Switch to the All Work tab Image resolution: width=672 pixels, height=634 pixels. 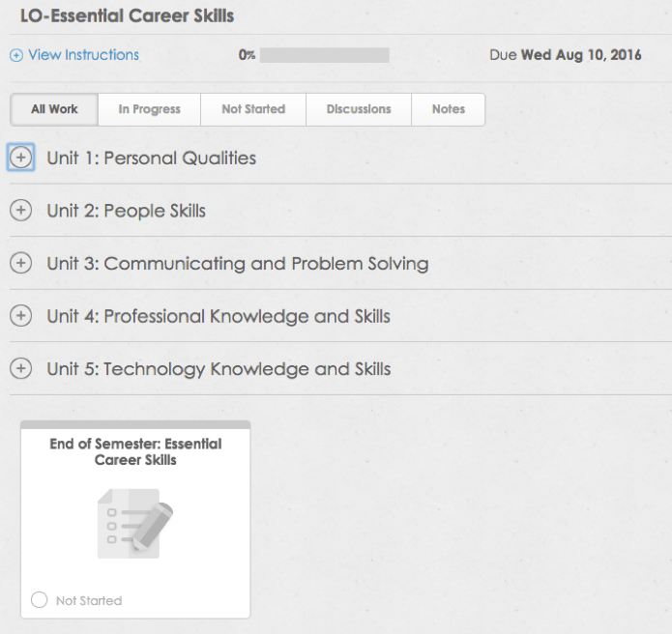54,109
